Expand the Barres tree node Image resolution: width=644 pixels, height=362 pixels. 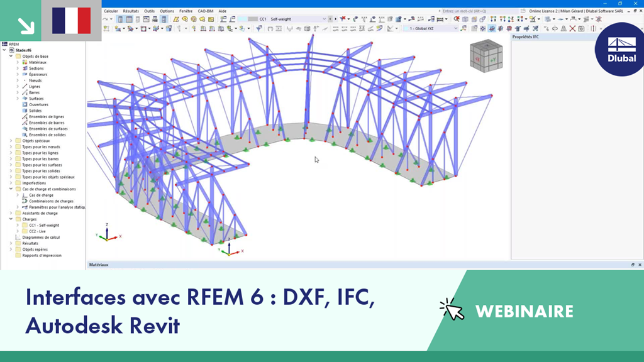[18, 92]
